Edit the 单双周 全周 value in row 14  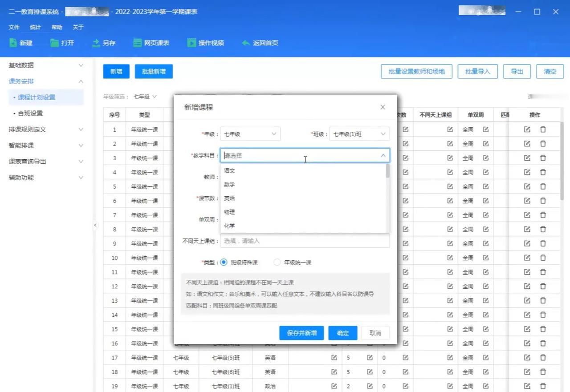[x=486, y=315]
